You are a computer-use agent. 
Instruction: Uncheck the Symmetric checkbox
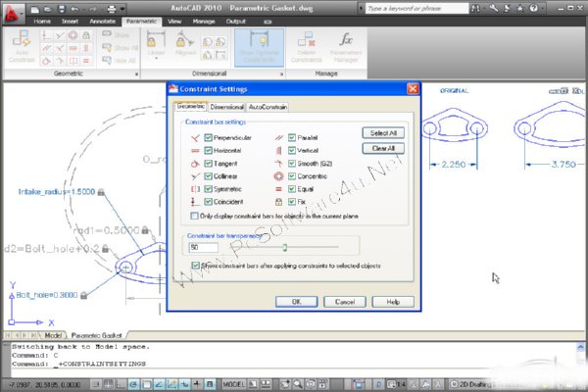point(208,189)
